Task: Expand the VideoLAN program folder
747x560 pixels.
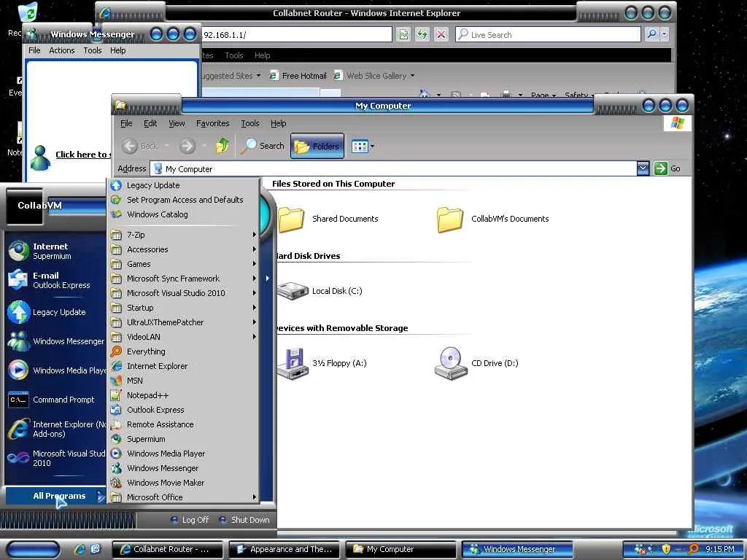Action: coord(184,337)
